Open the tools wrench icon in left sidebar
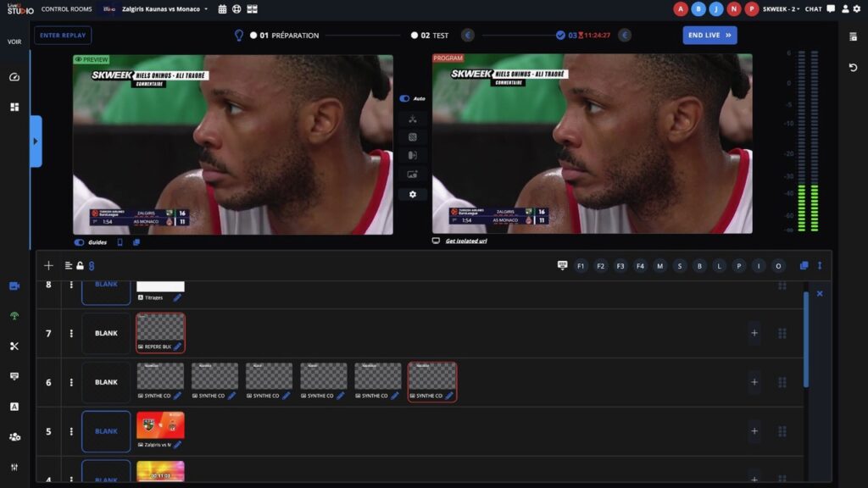This screenshot has height=488, width=868. (14, 346)
